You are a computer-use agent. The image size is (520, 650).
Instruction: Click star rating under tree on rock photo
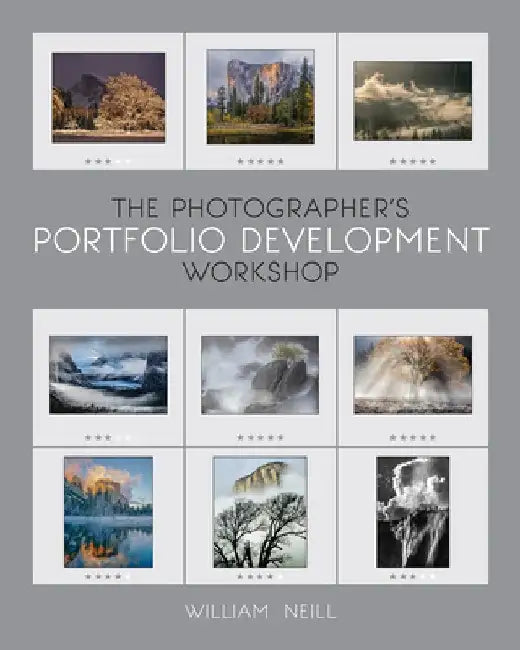coord(260,437)
